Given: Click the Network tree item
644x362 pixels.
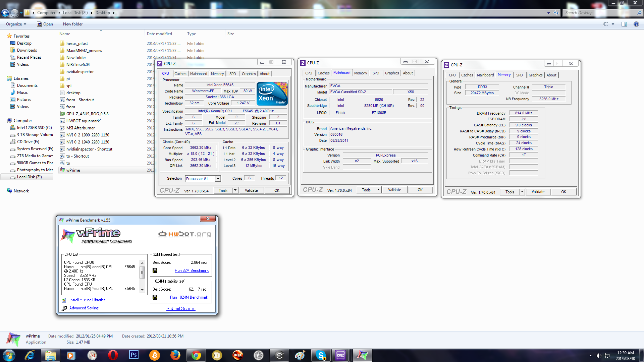Looking at the screenshot, I should tap(21, 191).
